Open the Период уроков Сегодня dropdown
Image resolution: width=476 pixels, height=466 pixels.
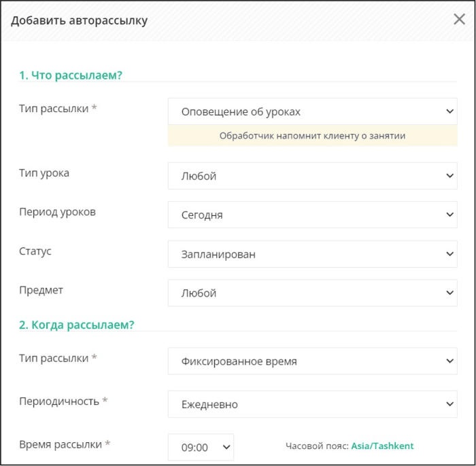coord(312,215)
